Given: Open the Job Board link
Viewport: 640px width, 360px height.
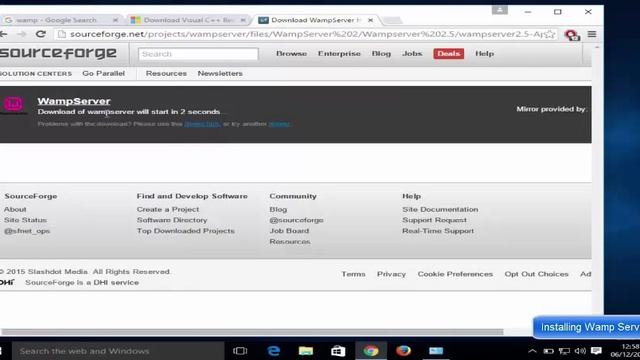Looking at the screenshot, I should [x=289, y=231].
